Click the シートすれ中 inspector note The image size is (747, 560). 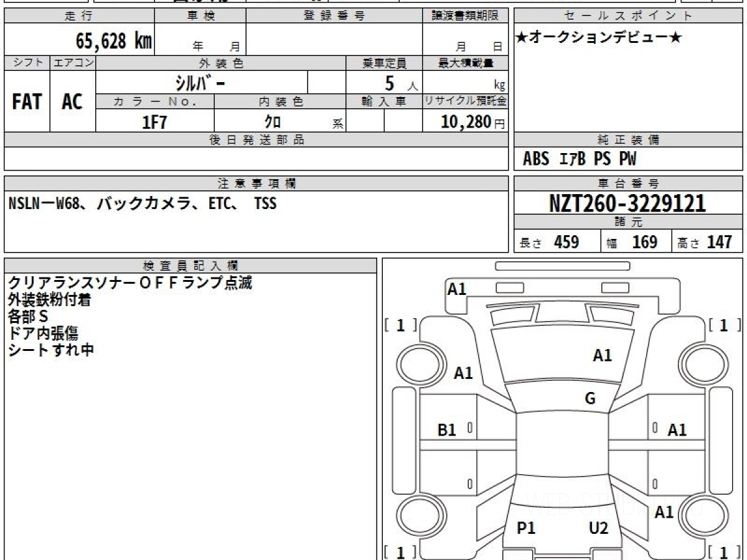[x=51, y=350]
